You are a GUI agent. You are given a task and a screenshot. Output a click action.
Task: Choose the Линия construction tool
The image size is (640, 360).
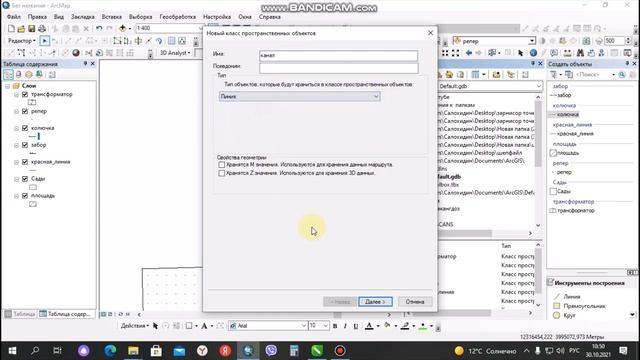pos(571,297)
